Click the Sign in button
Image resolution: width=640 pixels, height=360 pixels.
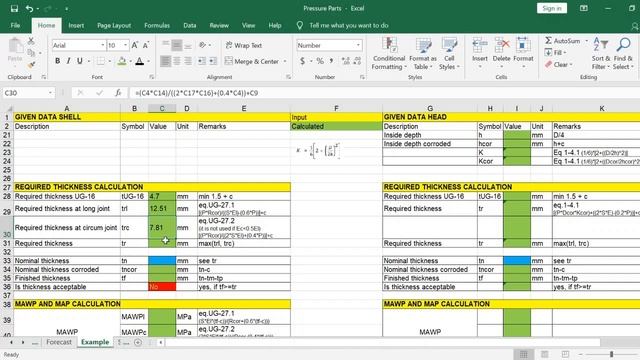coord(551,9)
